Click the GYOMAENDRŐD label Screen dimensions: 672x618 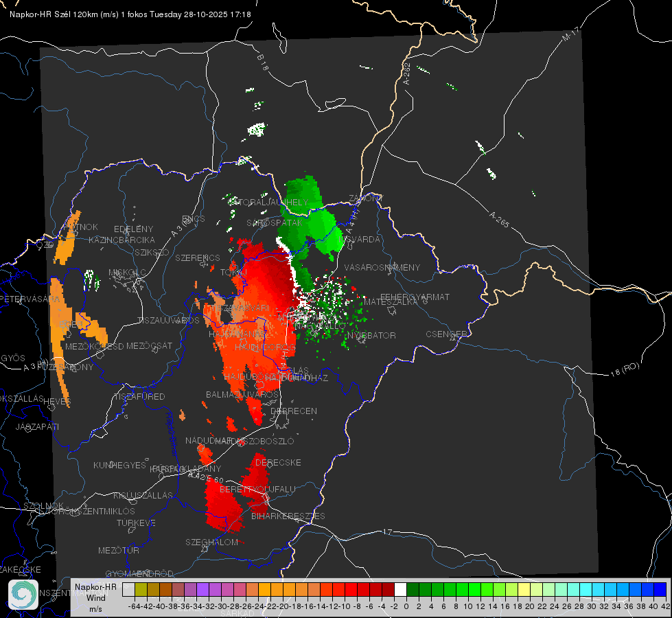pyautogui.click(x=139, y=573)
